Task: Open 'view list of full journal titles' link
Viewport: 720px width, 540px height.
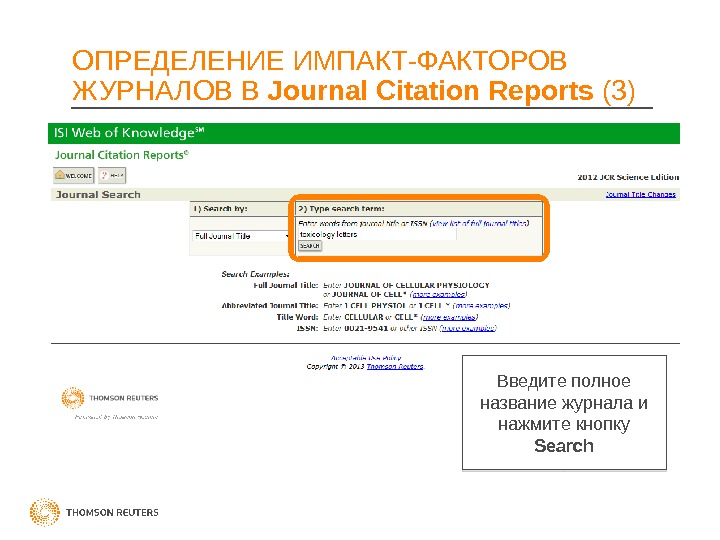Action: pyautogui.click(x=479, y=223)
